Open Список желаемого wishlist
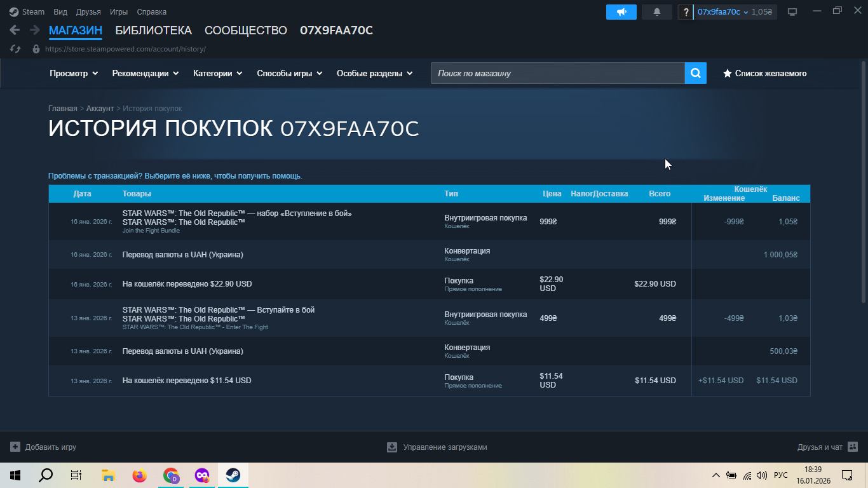 (x=765, y=73)
